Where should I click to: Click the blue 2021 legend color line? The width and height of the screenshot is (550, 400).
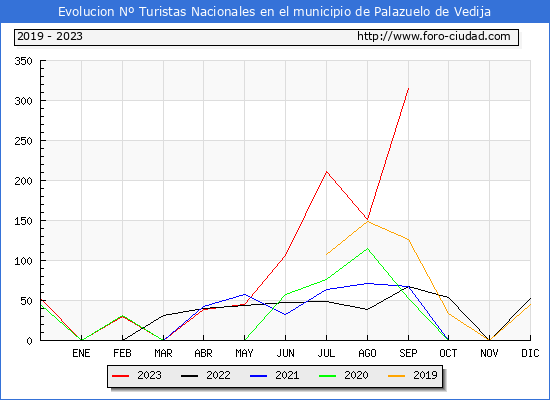[259, 376]
